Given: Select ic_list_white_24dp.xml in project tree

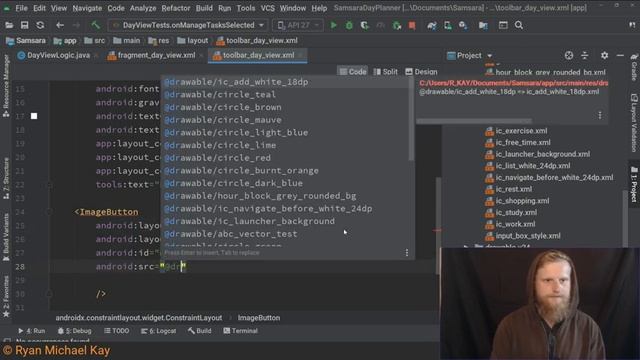Looking at the screenshot, I should click(x=528, y=166).
